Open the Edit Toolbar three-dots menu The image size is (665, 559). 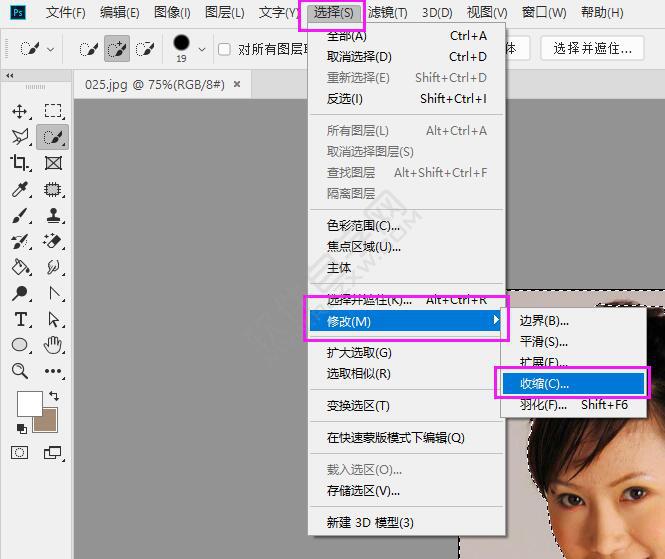[53, 371]
